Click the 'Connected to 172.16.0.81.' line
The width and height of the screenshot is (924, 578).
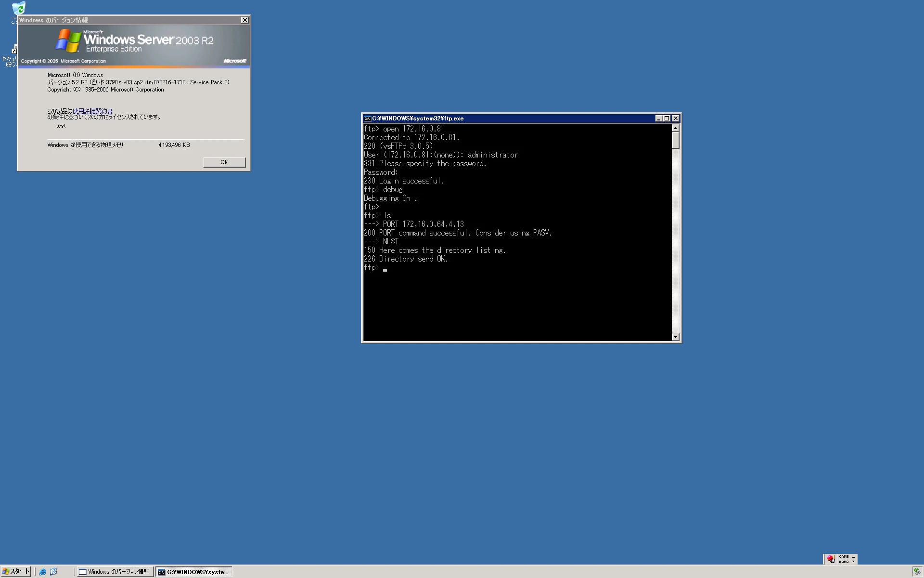[x=411, y=138]
